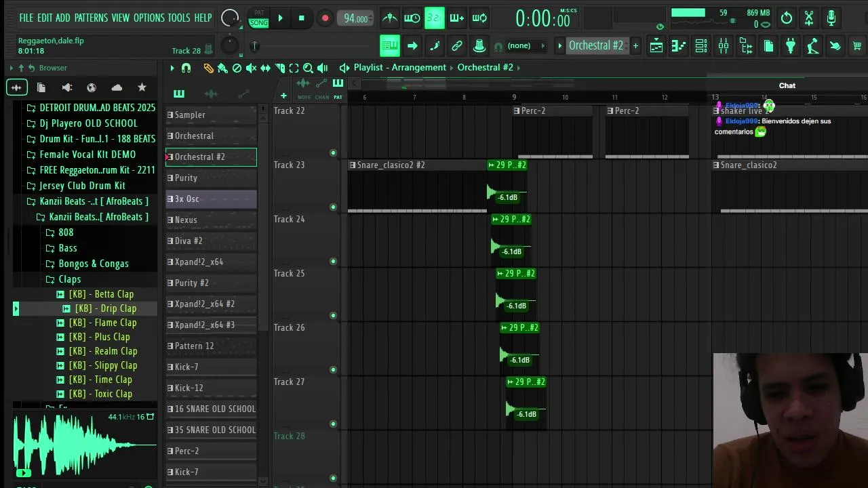Toggle wait for input before recording

(x=412, y=18)
